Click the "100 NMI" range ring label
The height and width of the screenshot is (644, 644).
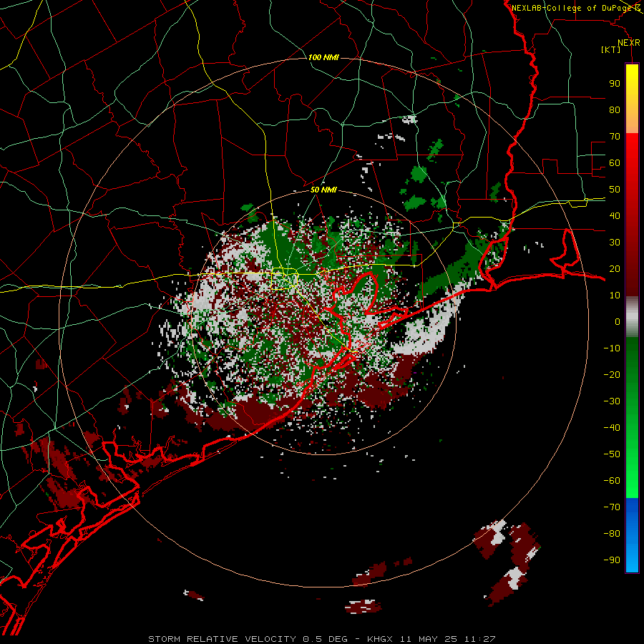323,57
